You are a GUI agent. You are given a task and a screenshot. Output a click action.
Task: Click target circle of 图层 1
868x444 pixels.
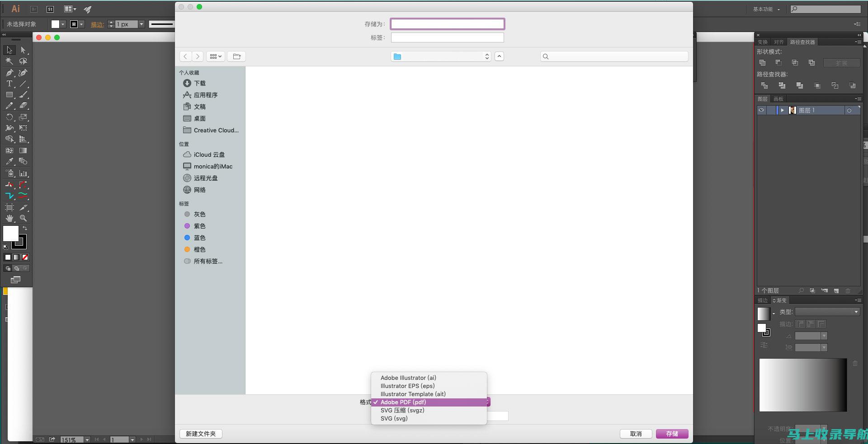pos(849,111)
